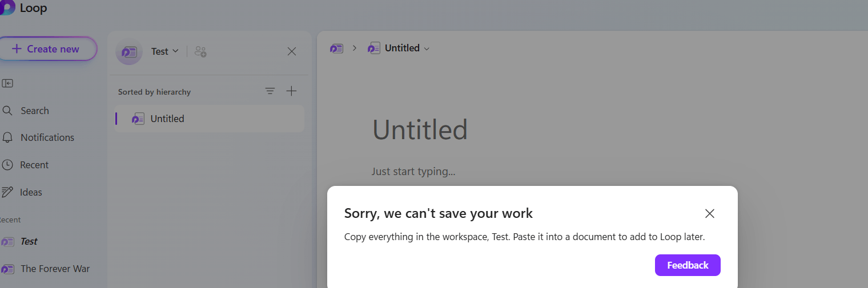Collapse the left navigation sidebar icon
This screenshot has height=288, width=868.
click(7, 83)
